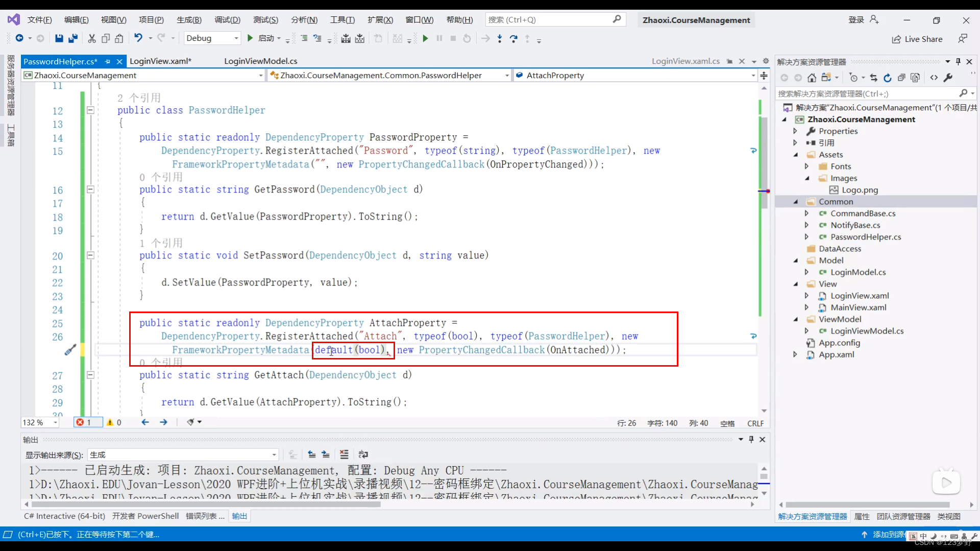Switch to LoginViewModel.cs tab

(261, 61)
